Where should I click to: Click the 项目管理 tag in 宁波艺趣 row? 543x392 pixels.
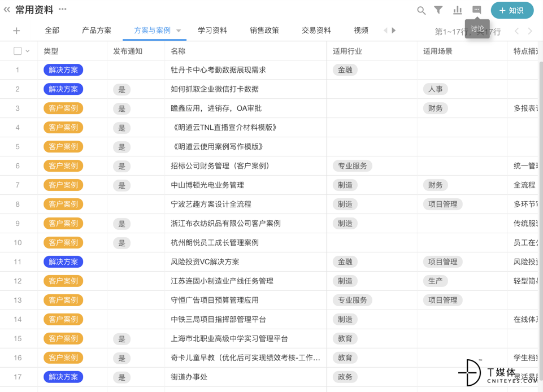[442, 204]
